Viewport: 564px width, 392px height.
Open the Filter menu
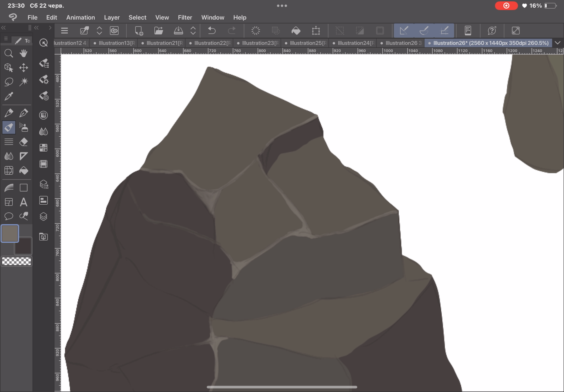click(x=185, y=17)
